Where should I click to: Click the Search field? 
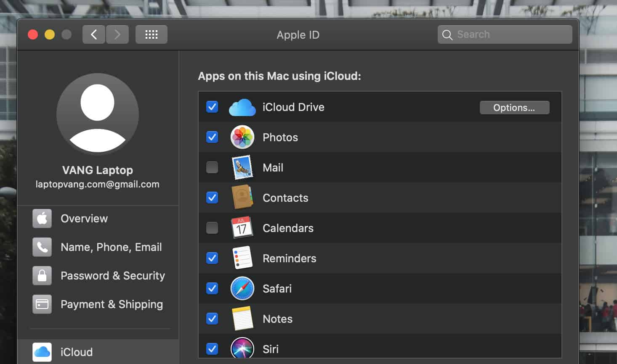(x=505, y=34)
